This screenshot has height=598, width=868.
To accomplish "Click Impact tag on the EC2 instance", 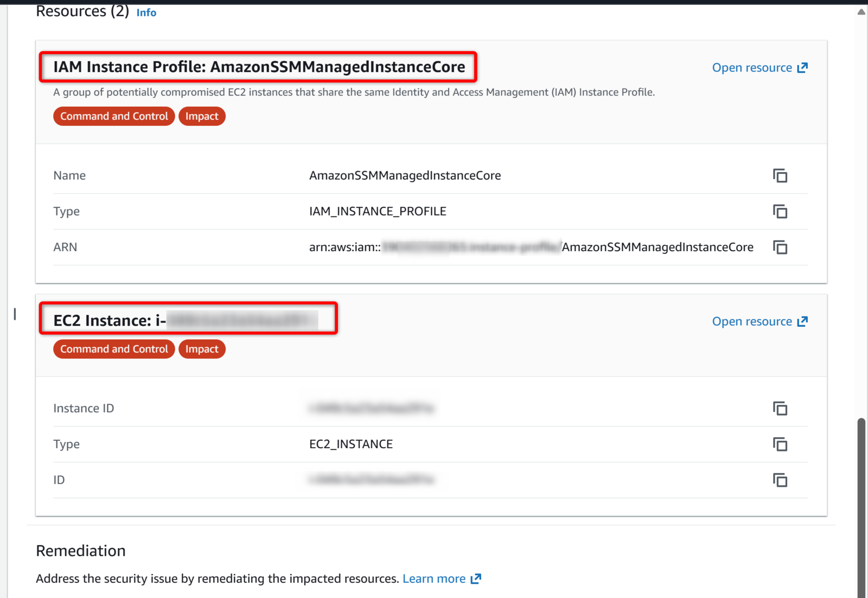I will (x=202, y=349).
